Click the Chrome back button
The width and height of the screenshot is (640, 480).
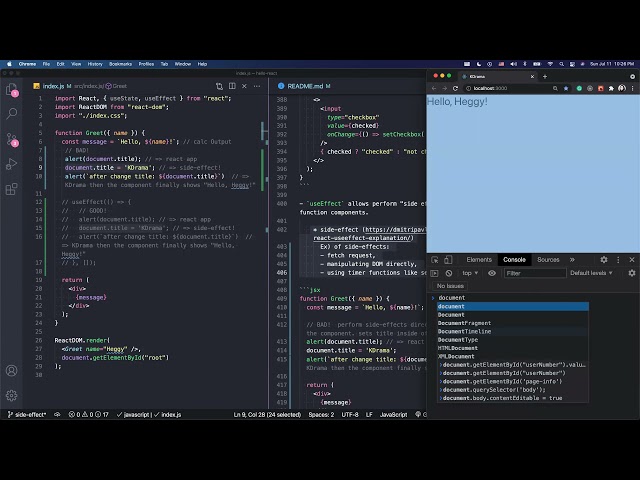pos(434,88)
